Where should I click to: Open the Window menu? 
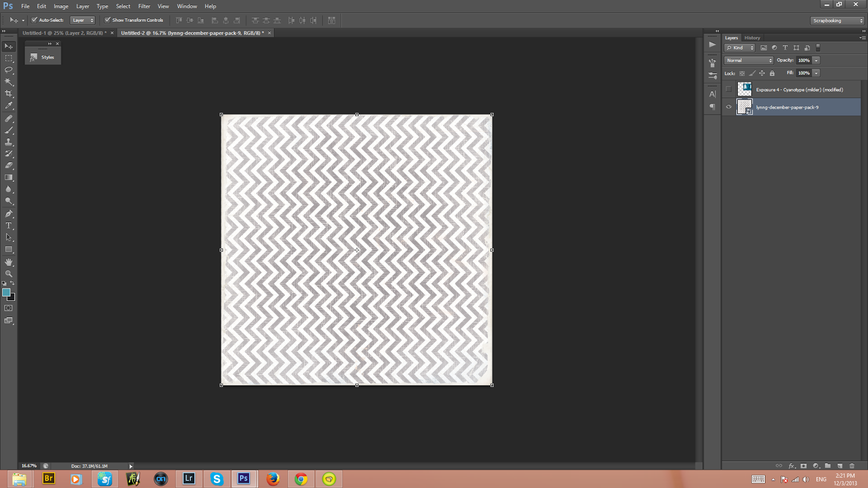point(187,7)
